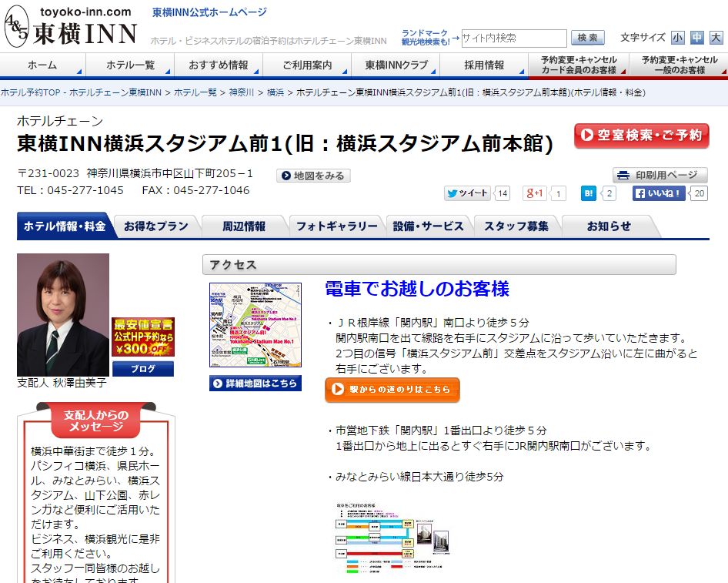Click the Google +1 count bubble

558,193
